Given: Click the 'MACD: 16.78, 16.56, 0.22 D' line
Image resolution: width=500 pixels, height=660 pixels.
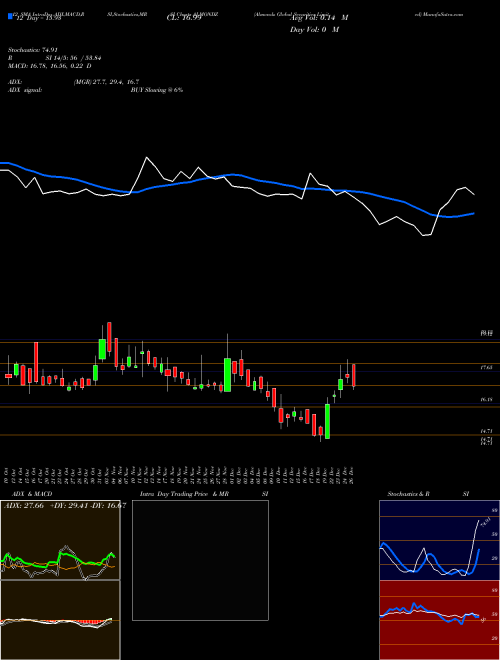Looking at the screenshot, I should pyautogui.click(x=49, y=66).
